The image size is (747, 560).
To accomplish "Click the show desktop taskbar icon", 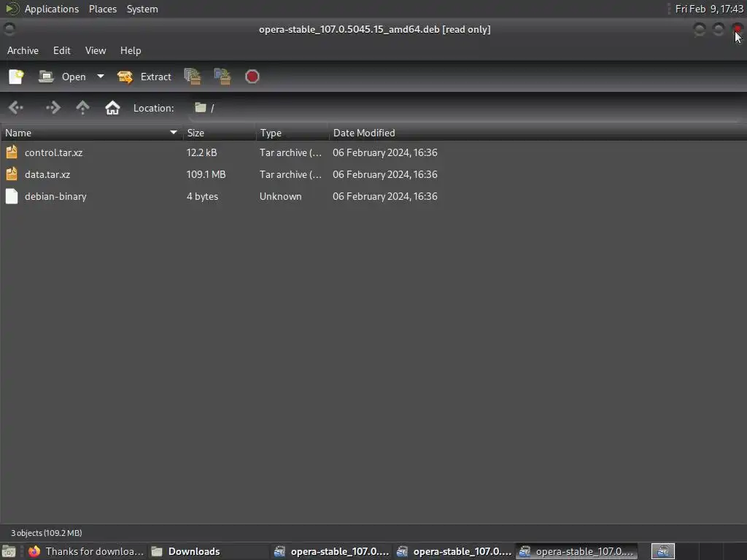I will click(9, 551).
